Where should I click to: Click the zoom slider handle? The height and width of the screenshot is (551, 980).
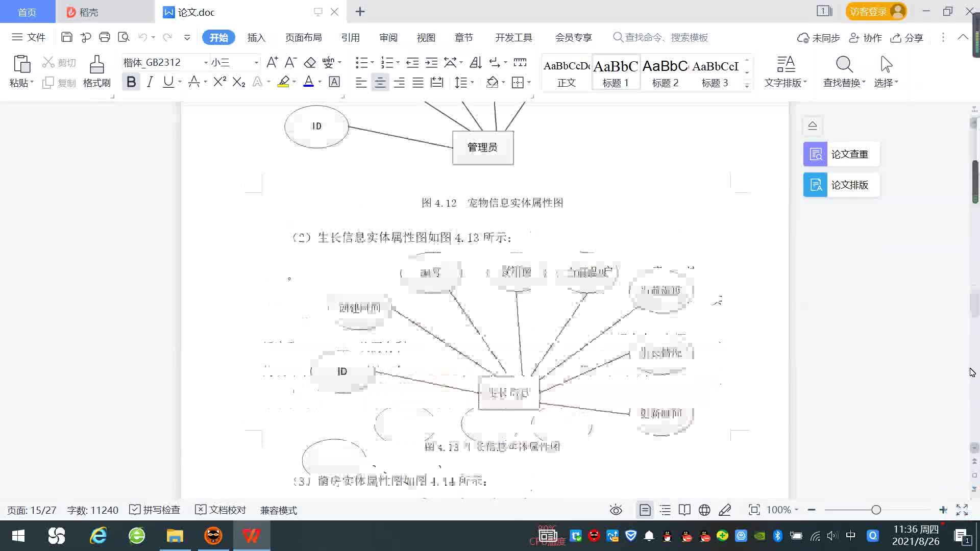click(x=876, y=510)
